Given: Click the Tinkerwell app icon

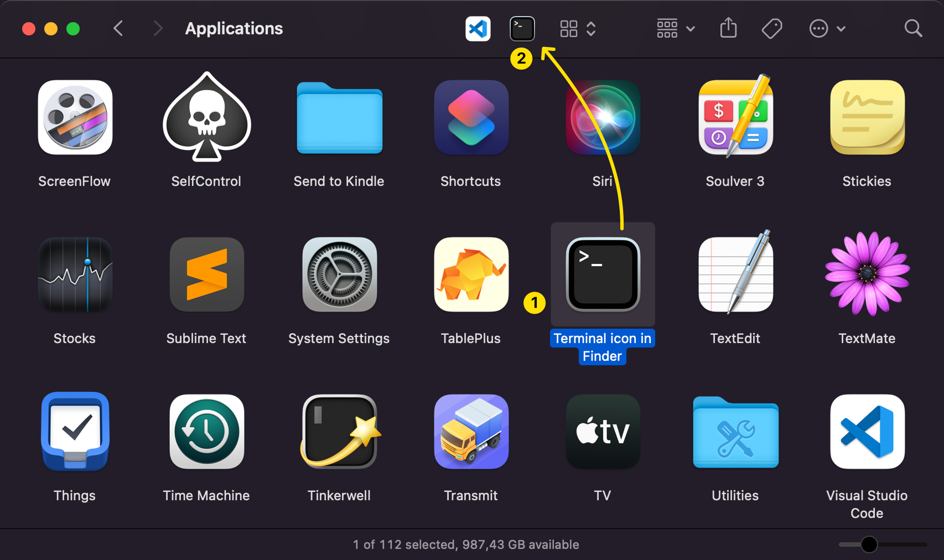Looking at the screenshot, I should pyautogui.click(x=339, y=432).
